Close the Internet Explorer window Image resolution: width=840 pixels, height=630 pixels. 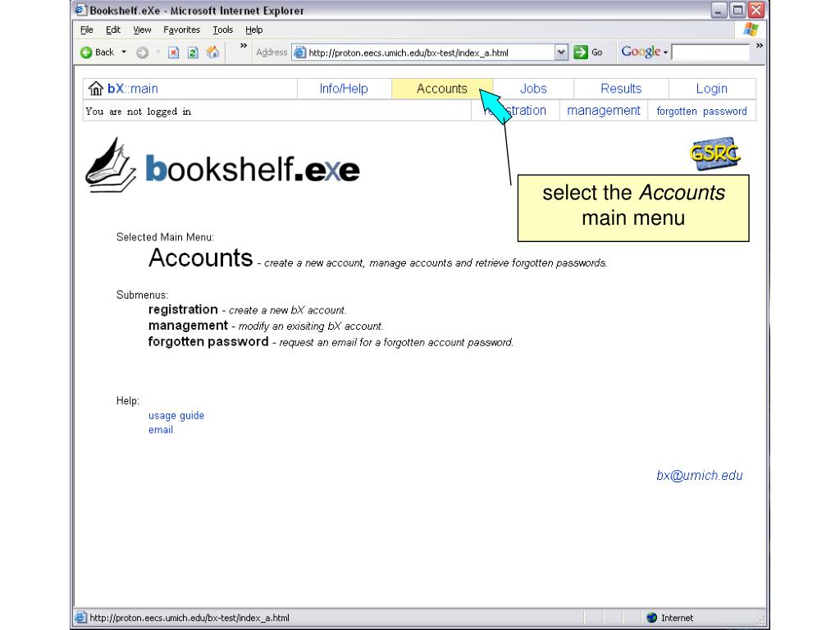coord(756,10)
